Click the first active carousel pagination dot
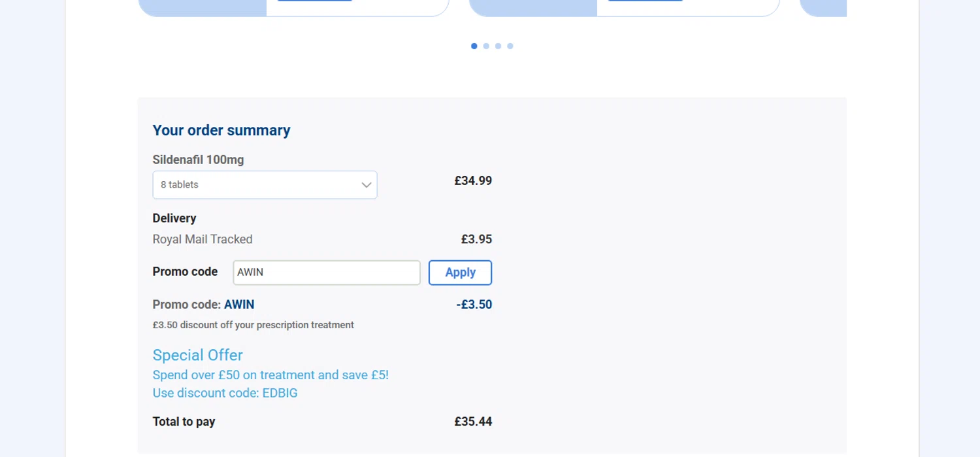The image size is (980, 457). [474, 46]
